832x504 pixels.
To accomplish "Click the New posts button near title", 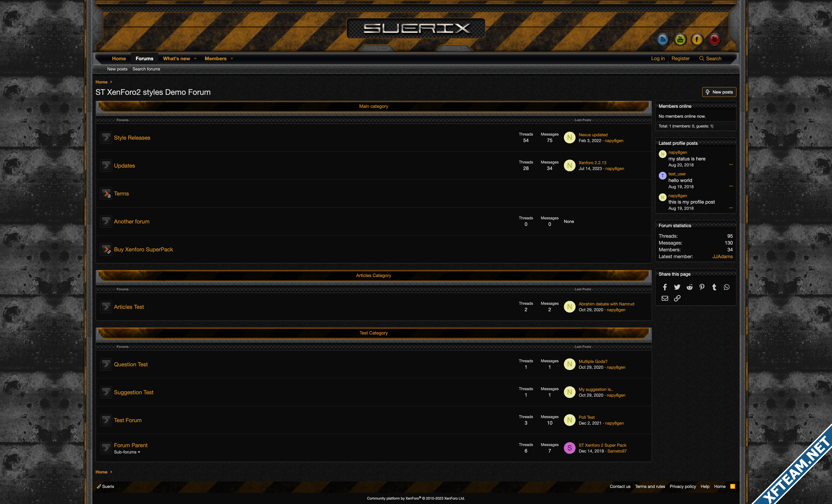I will click(x=719, y=92).
